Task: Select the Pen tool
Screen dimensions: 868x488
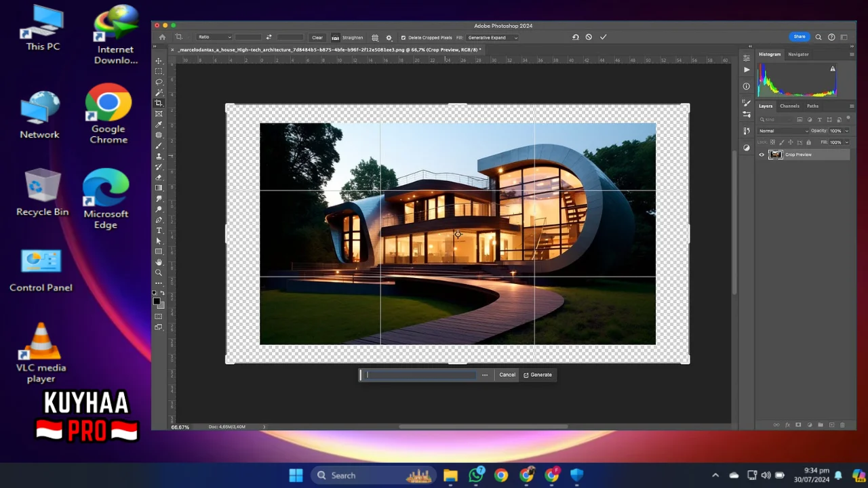Action: 159,220
